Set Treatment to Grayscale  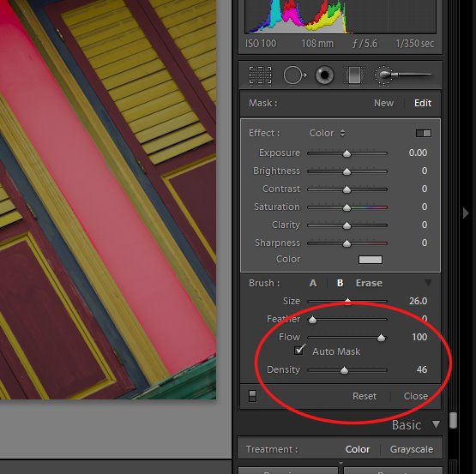(x=412, y=449)
